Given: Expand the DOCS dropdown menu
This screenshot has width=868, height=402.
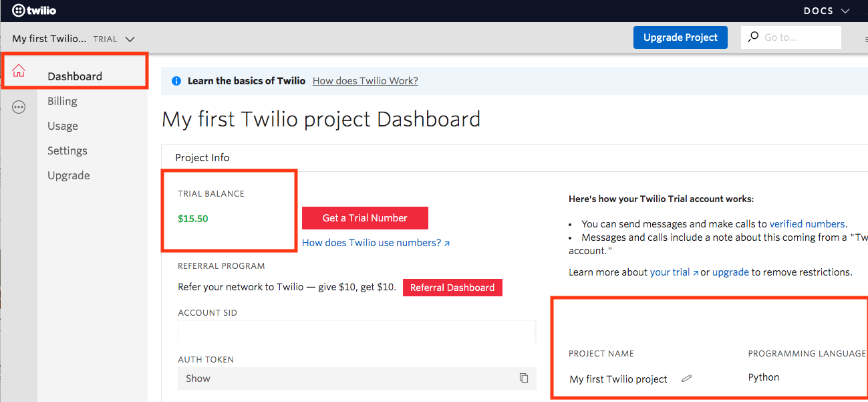Looking at the screenshot, I should click(x=826, y=11).
